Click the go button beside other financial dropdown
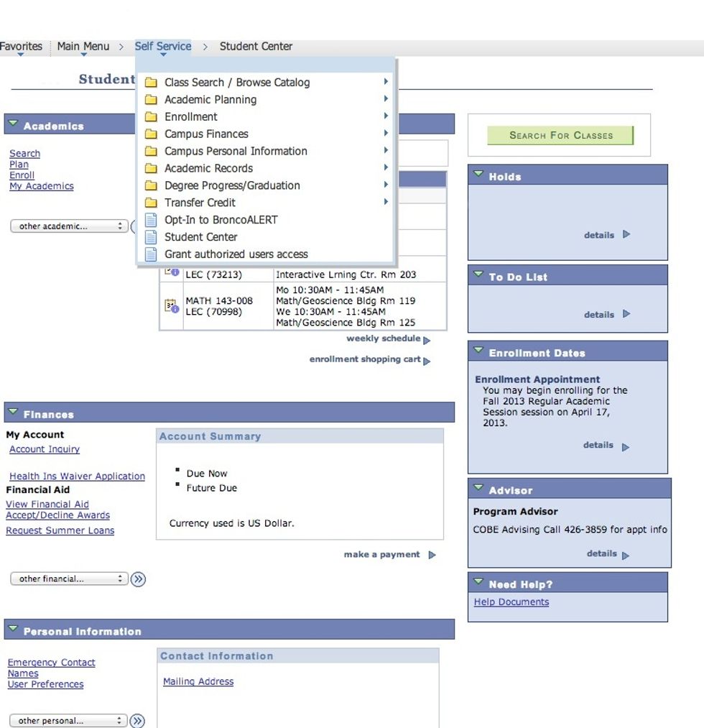 138,579
